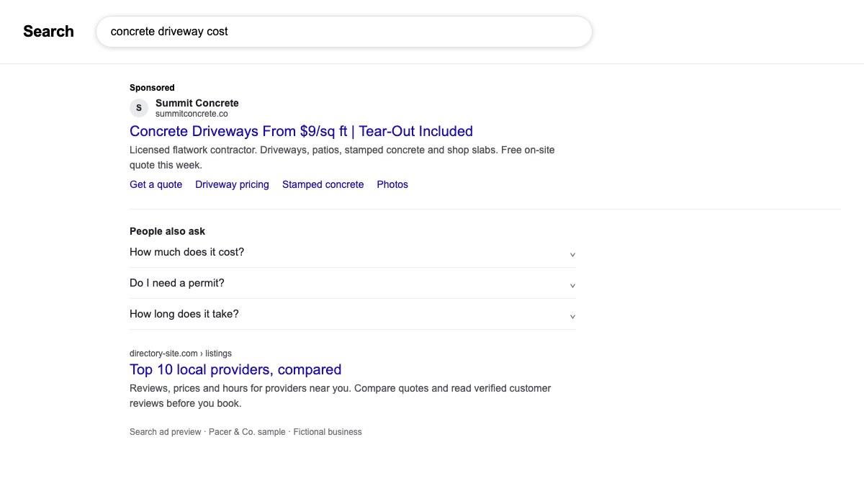
Task: Click the "Summit Concrete" advertiser name
Action: [197, 103]
